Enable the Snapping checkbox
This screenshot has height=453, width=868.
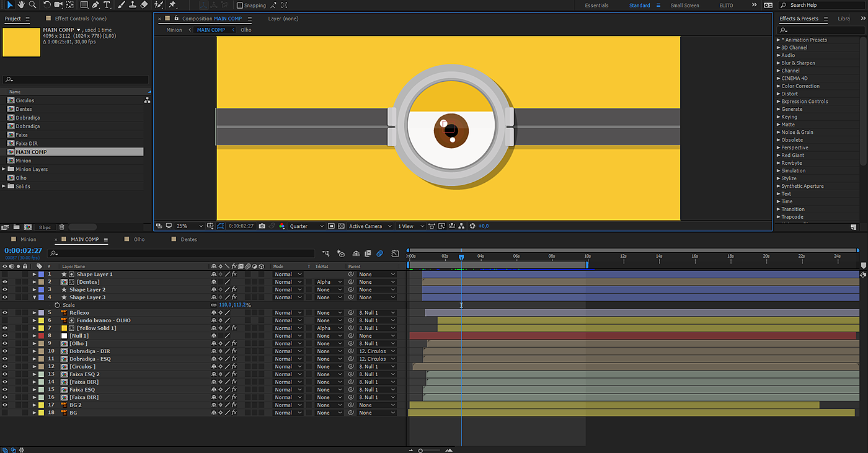(x=240, y=6)
